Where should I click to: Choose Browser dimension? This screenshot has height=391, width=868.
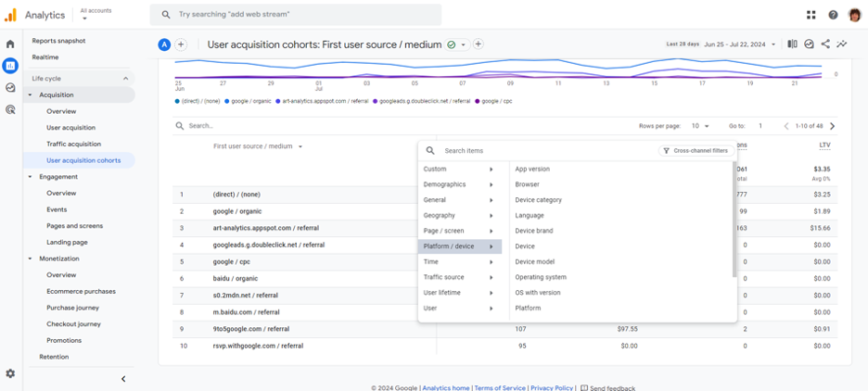tap(527, 184)
